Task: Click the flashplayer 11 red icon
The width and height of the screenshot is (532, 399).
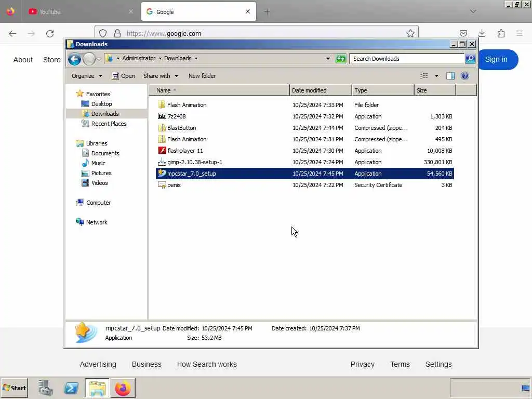Action: 162,150
